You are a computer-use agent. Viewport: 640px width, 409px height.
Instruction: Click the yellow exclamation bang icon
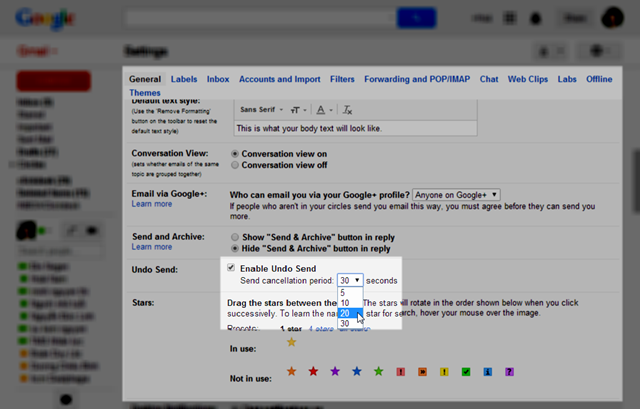(444, 372)
